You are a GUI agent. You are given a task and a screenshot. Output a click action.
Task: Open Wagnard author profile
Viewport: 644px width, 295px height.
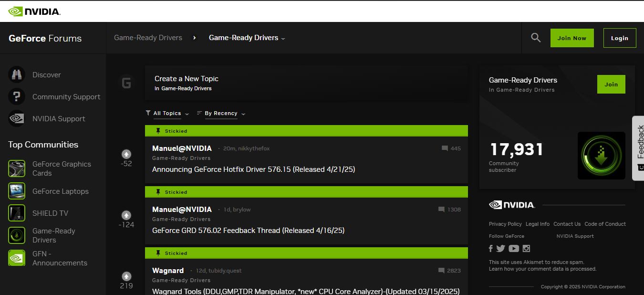168,271
